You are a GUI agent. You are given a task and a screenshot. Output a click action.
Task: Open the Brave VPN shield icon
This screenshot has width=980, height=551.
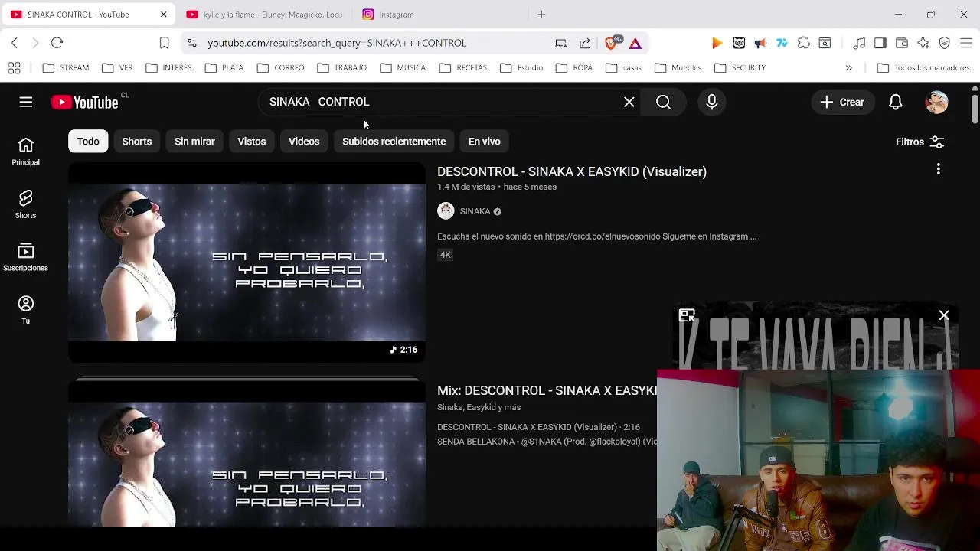tap(945, 43)
